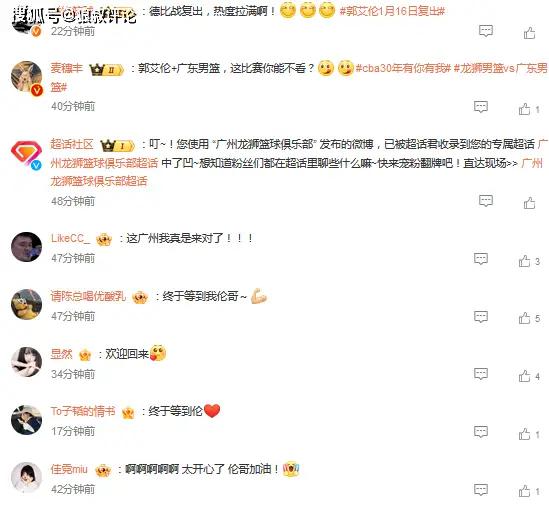Image resolution: width=549 pixels, height=508 pixels.
Task: Open 佳霓miu's profile avatar
Action: tap(26, 477)
